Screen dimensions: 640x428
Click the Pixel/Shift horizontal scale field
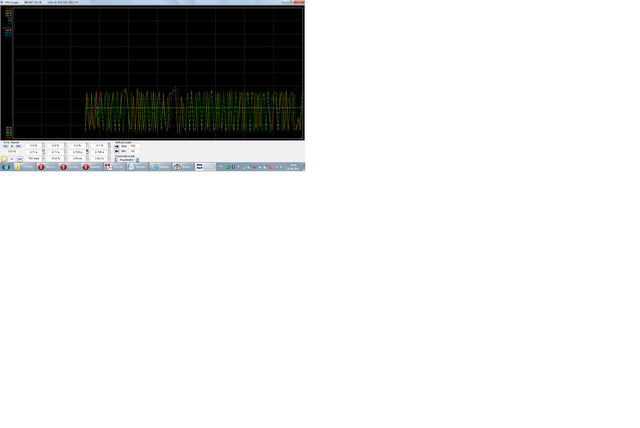point(127,160)
